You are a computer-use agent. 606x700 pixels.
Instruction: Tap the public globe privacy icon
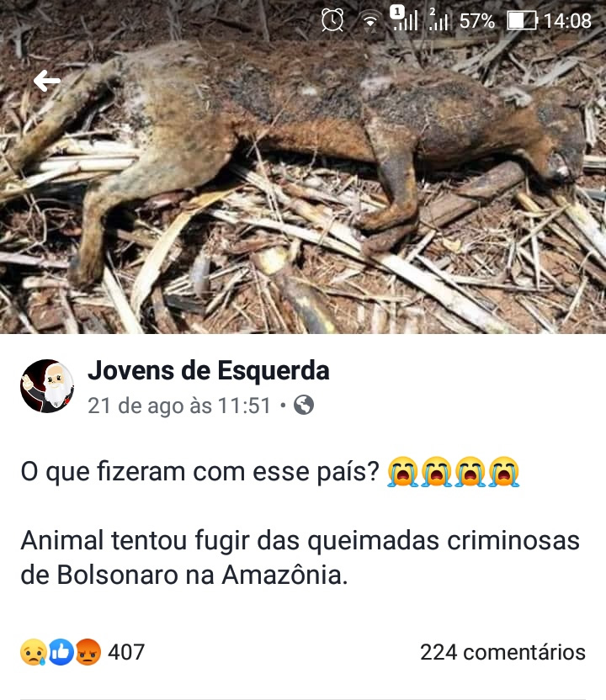(304, 405)
